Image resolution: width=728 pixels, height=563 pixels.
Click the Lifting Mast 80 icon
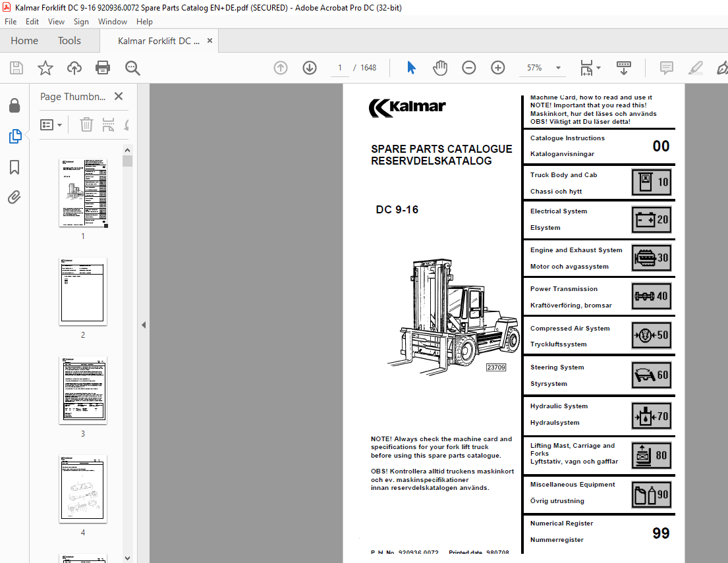(652, 455)
